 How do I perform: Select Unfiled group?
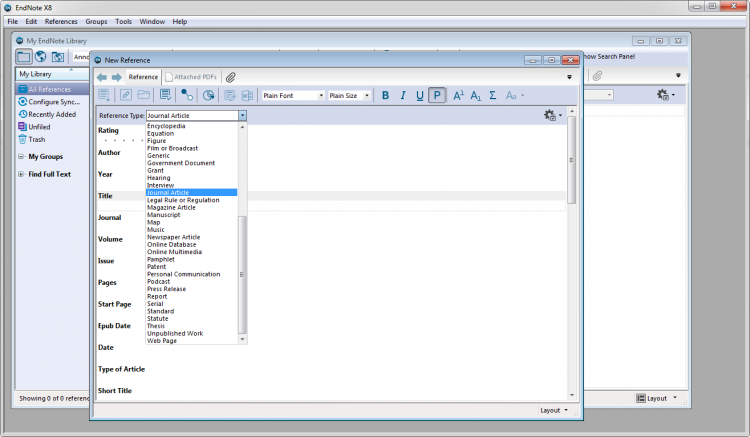click(34, 127)
